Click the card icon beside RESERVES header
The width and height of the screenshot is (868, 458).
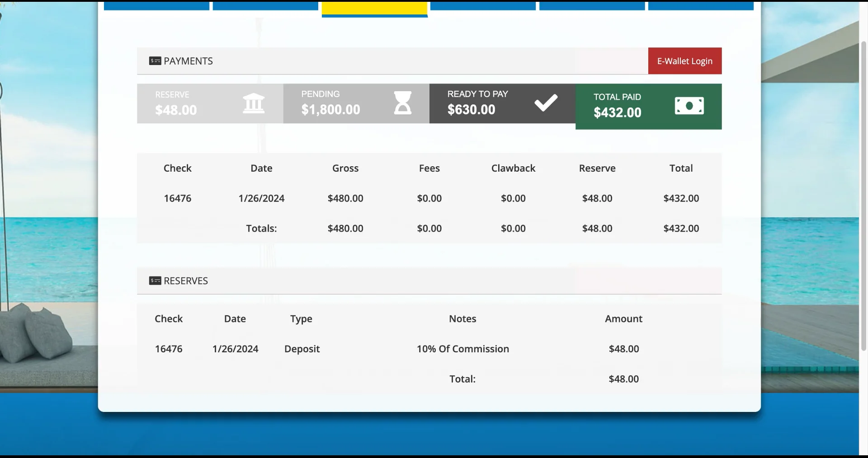click(x=155, y=280)
